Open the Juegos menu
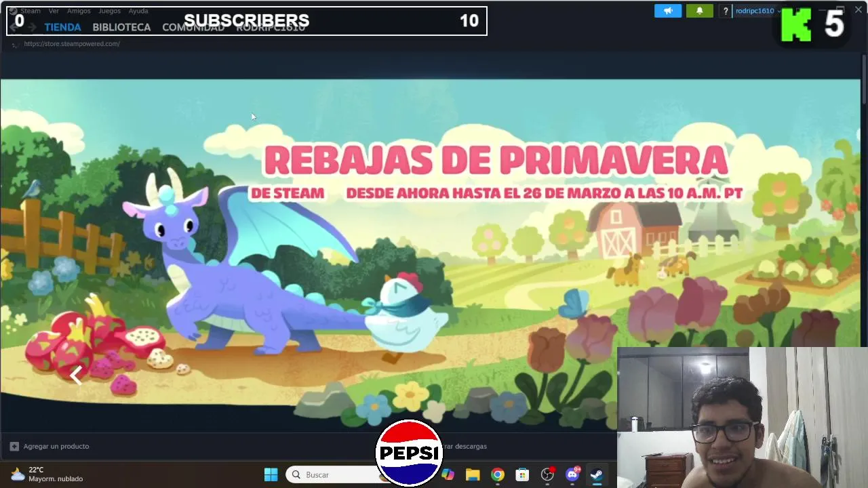Image resolution: width=868 pixels, height=488 pixels. [x=109, y=11]
